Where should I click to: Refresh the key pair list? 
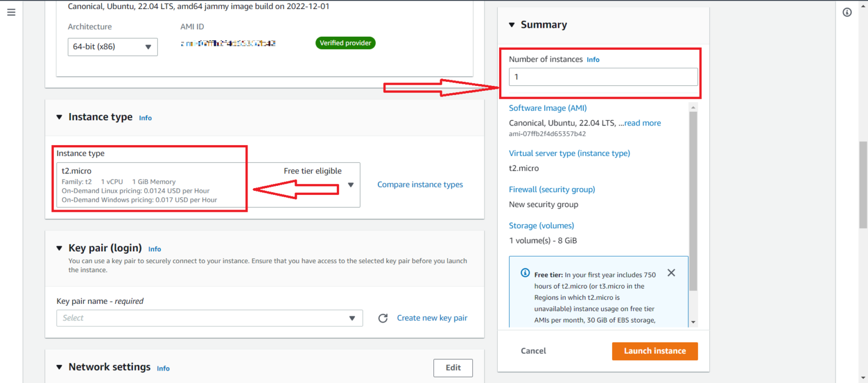(383, 318)
